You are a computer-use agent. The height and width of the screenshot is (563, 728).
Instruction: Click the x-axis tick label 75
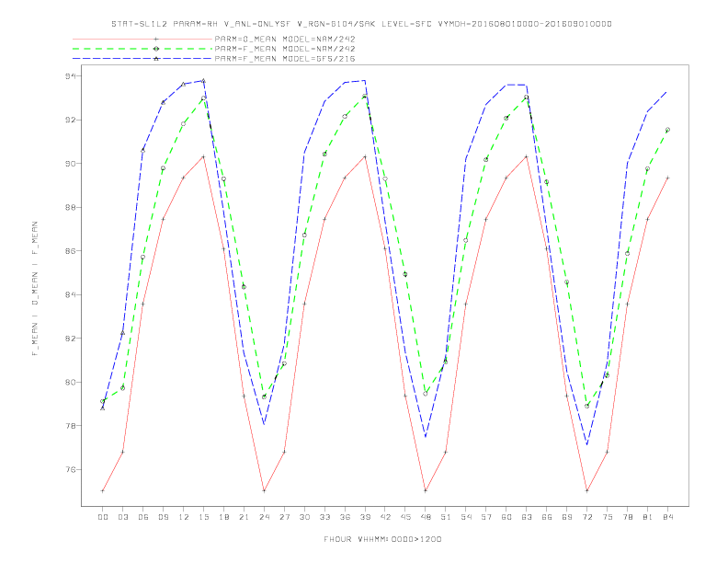point(608,517)
